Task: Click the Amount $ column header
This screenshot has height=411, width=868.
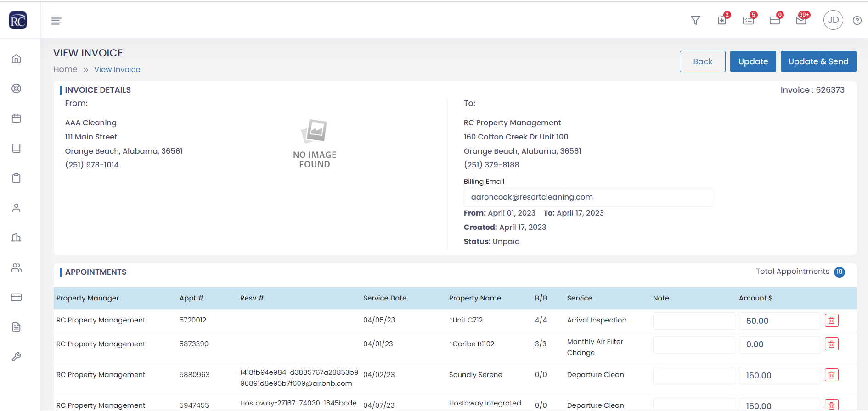Action: 755,298
